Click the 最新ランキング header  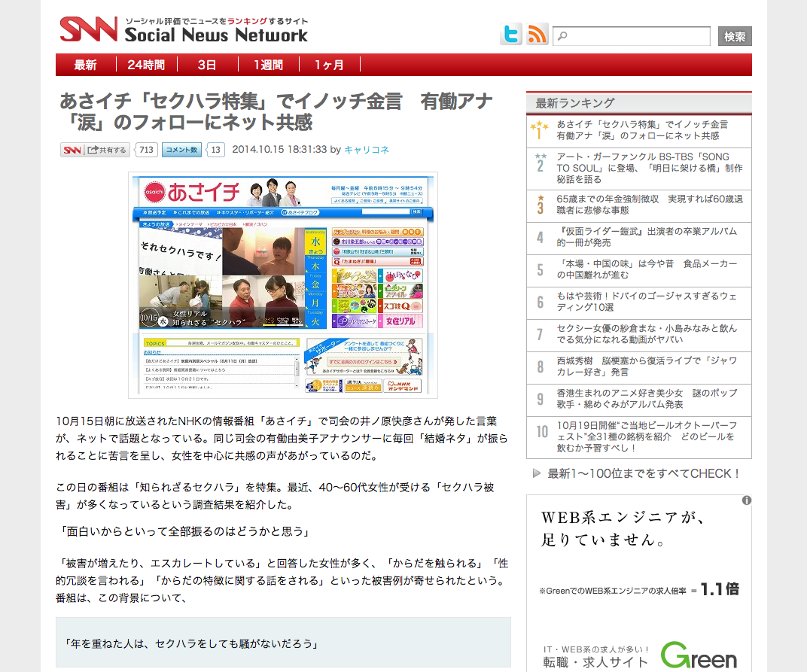(x=638, y=103)
